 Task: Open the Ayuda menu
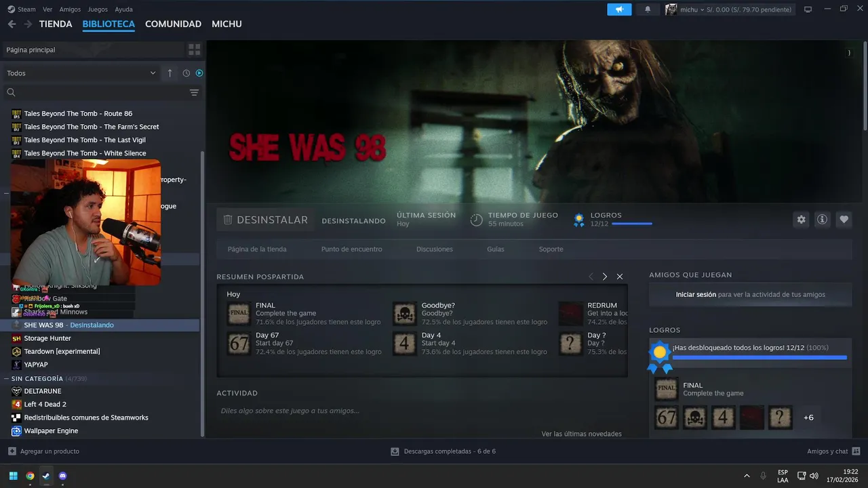[124, 9]
